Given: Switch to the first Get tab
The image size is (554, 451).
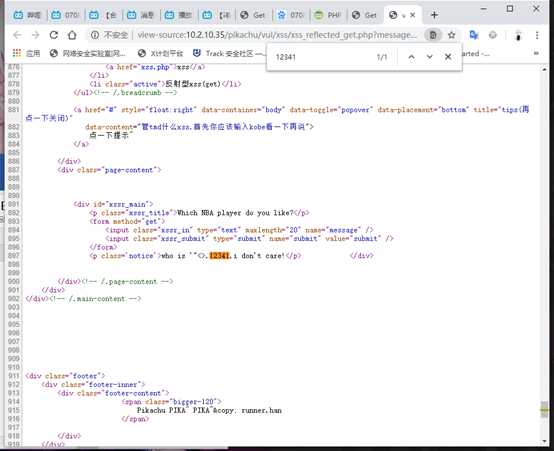Looking at the screenshot, I should click(253, 15).
